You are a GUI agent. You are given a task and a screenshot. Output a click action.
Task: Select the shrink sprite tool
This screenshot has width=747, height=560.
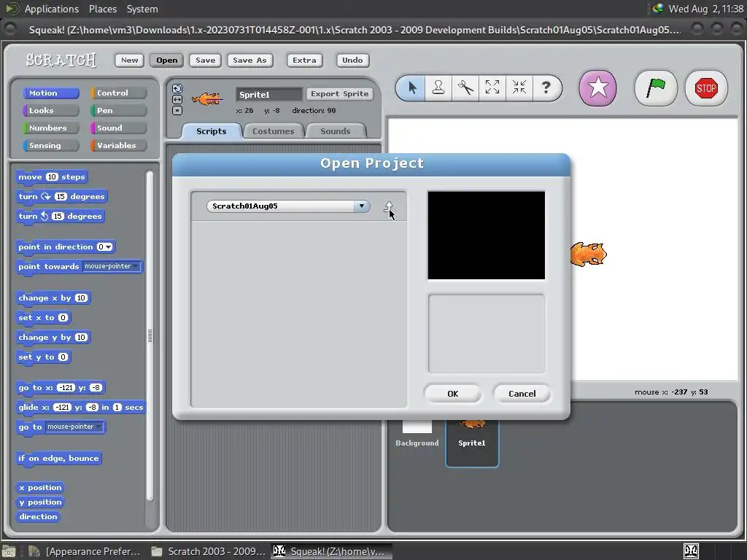(519, 87)
